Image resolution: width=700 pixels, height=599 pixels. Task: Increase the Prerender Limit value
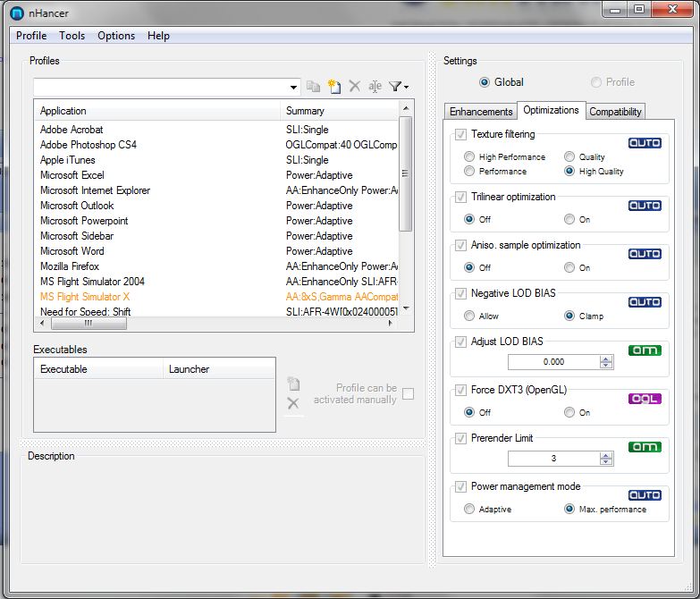[x=607, y=455]
